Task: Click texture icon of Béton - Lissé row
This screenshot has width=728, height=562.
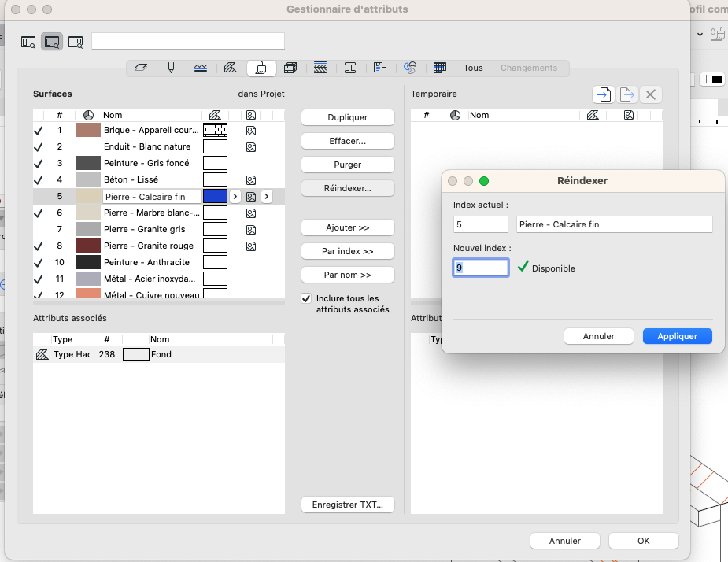Action: pos(251,180)
